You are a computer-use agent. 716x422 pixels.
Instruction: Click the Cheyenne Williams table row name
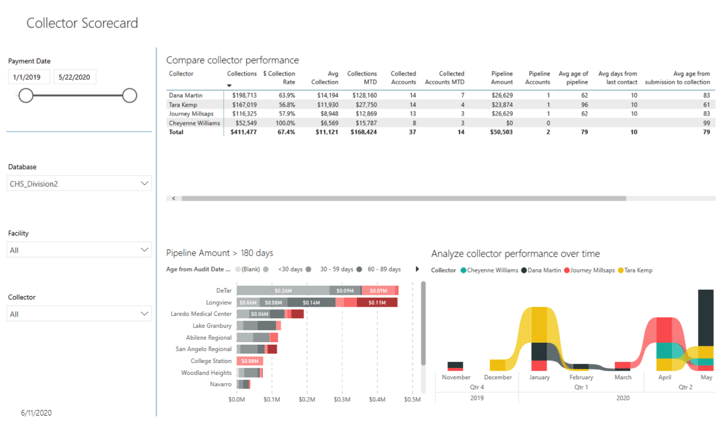coord(194,123)
